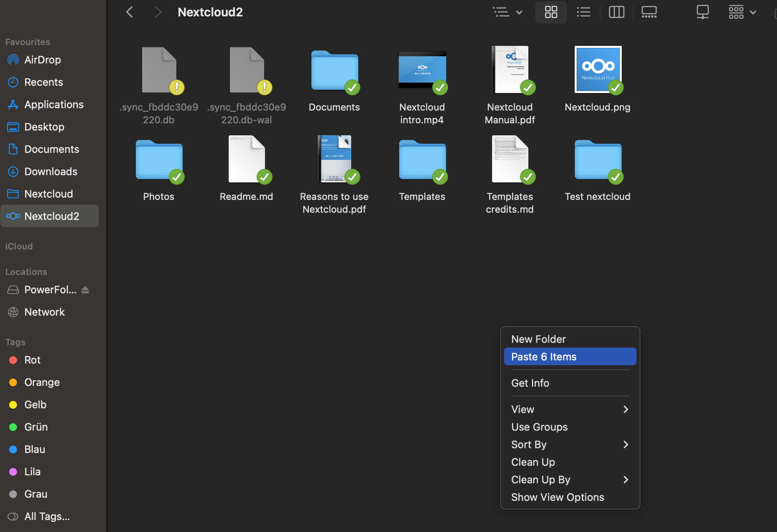This screenshot has height=532, width=777.
Task: Choose Show View Options
Action: click(570, 497)
